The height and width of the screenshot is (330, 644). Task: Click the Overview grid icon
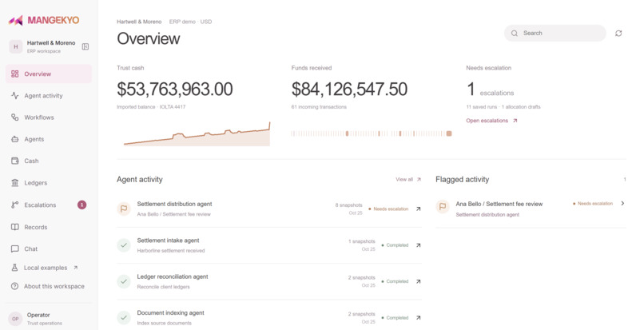(15, 74)
